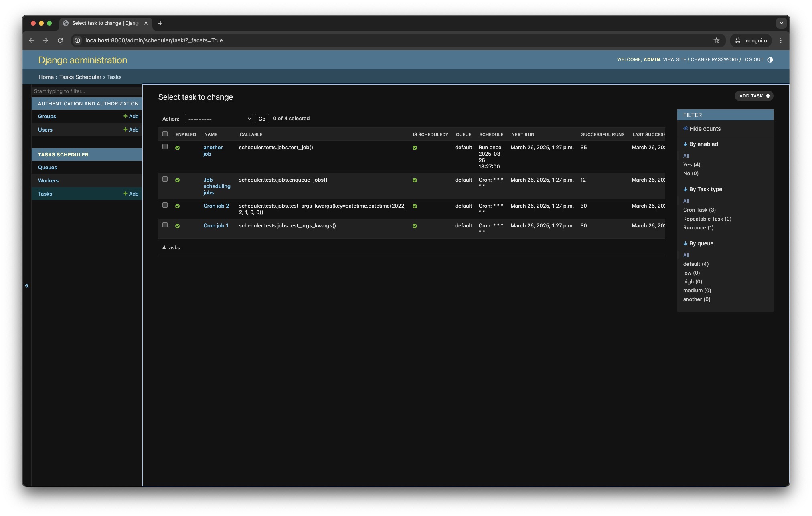Open Workers in the sidebar
The image size is (812, 516).
(x=48, y=180)
